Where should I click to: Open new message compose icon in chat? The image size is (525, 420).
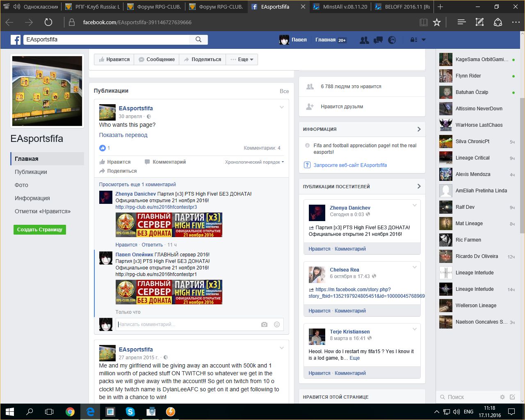(x=512, y=397)
